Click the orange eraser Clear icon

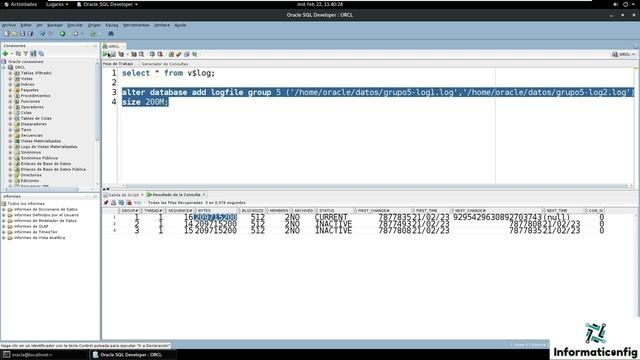179,54
